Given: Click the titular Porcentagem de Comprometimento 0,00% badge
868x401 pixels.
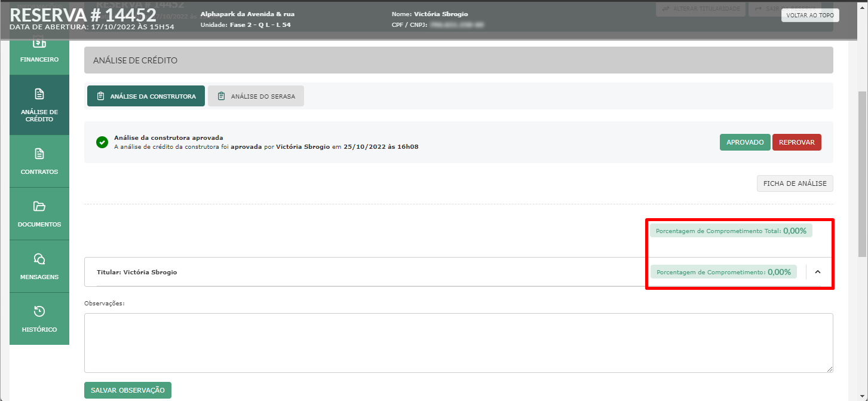Looking at the screenshot, I should pyautogui.click(x=723, y=272).
